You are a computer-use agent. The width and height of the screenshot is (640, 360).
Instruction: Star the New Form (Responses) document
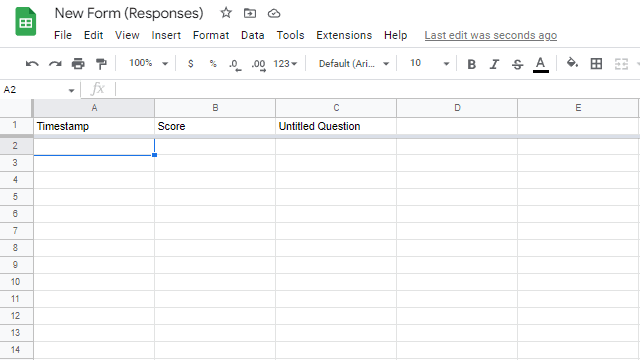[226, 13]
